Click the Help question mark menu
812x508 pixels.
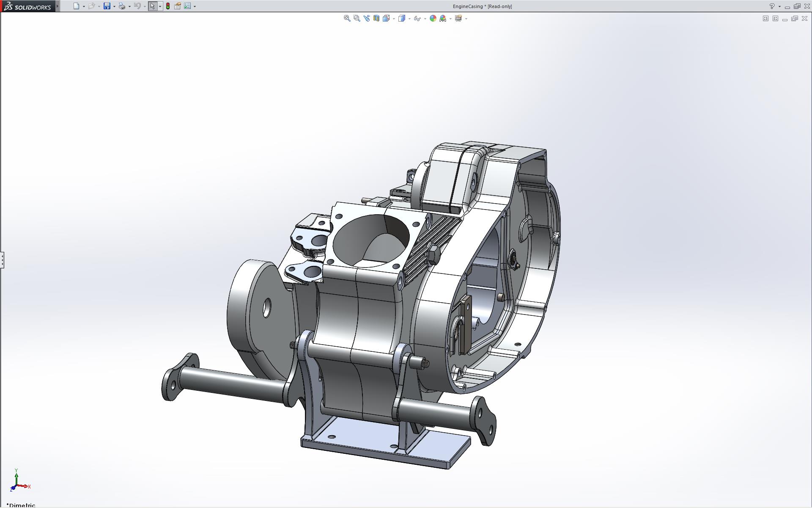pos(772,6)
